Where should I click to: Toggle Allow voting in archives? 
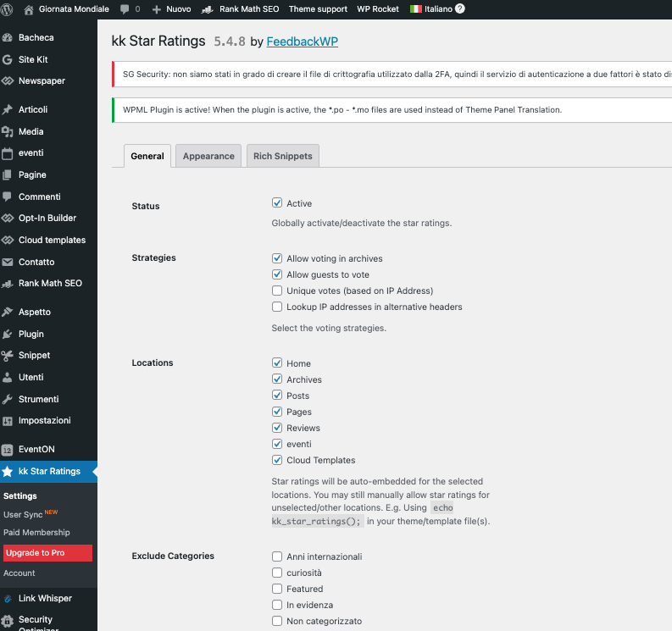[277, 257]
